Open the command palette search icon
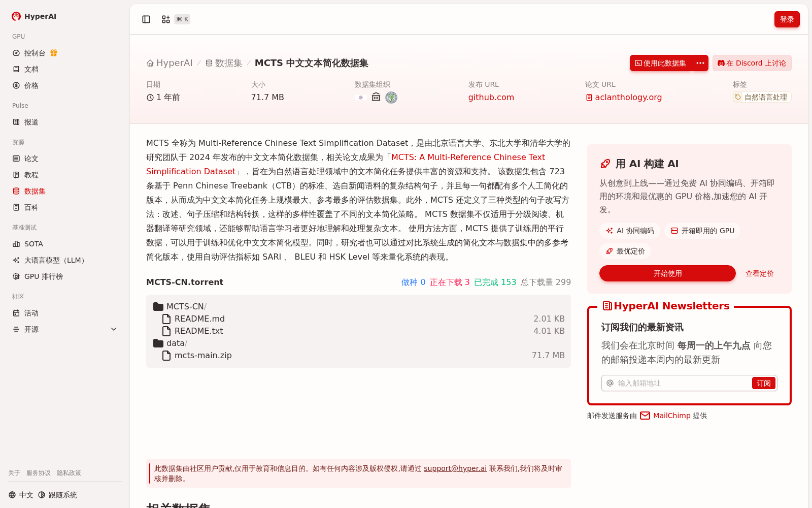The width and height of the screenshot is (812, 508). coord(166,19)
